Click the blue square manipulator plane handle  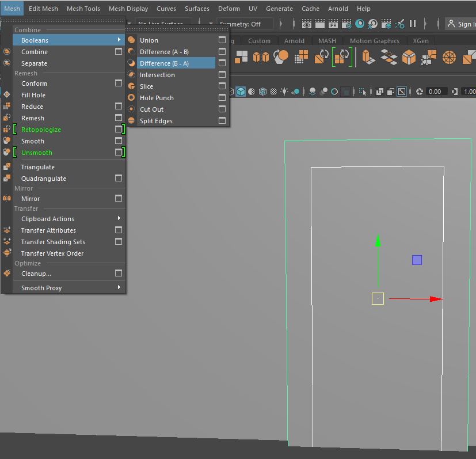click(417, 260)
